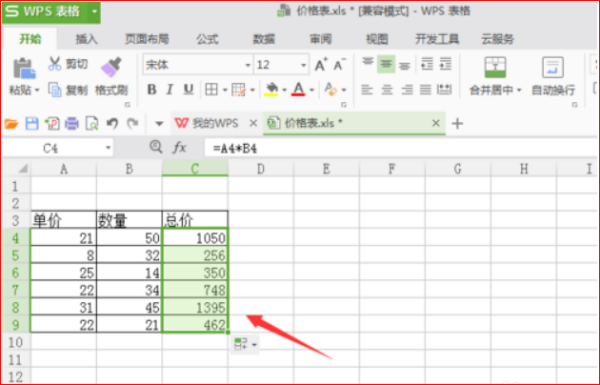Viewport: 600px width, 385px height.
Task: Increase font size with A+ icon
Action: click(321, 65)
